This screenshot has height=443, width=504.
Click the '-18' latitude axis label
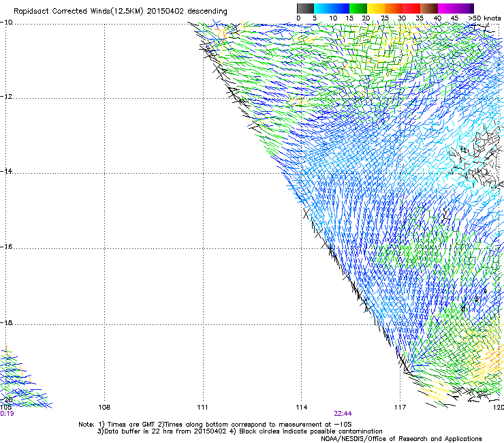6,322
